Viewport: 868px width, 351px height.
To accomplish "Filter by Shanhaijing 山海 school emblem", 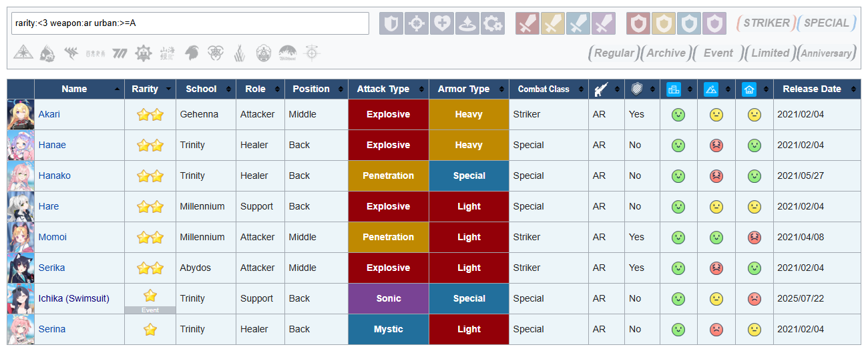I will click(x=168, y=53).
